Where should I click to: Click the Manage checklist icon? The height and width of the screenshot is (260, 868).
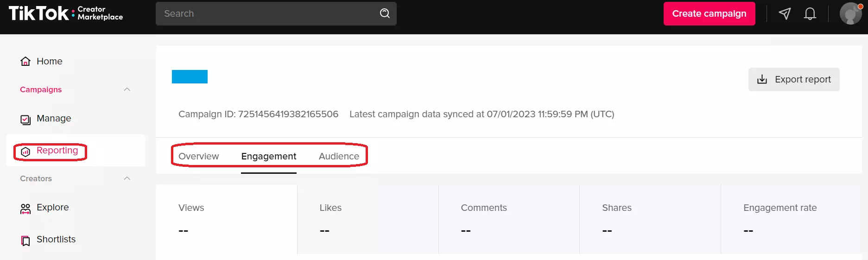25,120
